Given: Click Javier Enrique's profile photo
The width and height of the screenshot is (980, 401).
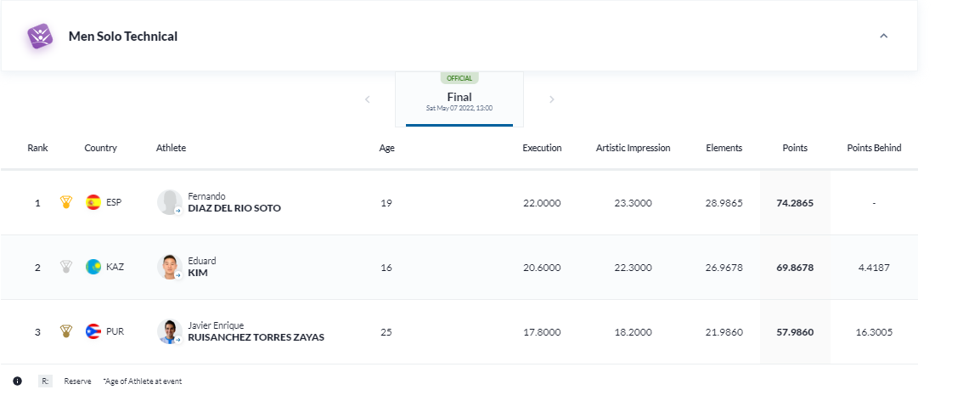Looking at the screenshot, I should [170, 331].
